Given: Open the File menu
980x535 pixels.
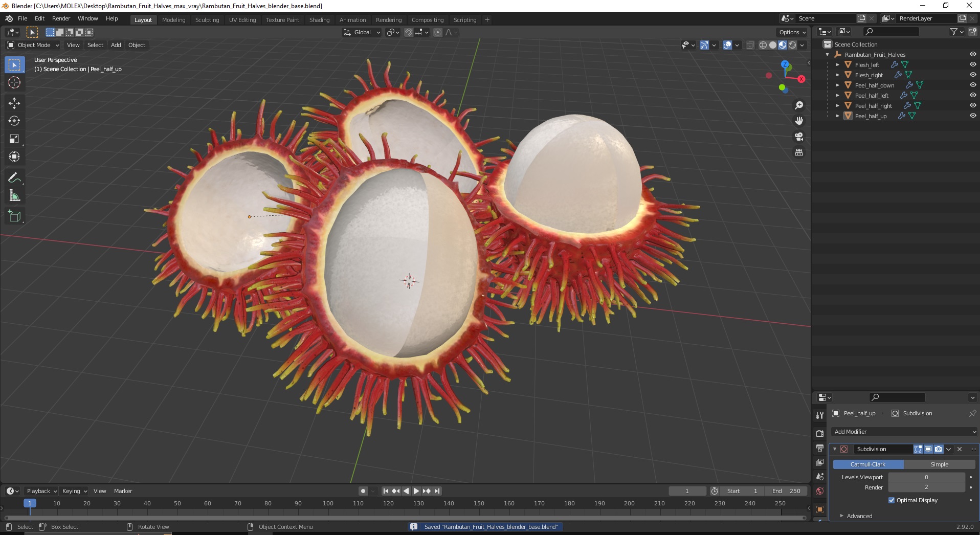Looking at the screenshot, I should [23, 18].
